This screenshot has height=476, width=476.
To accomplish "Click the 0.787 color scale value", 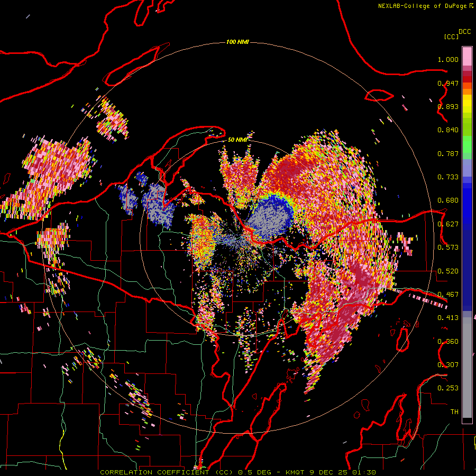I will 448,153.
